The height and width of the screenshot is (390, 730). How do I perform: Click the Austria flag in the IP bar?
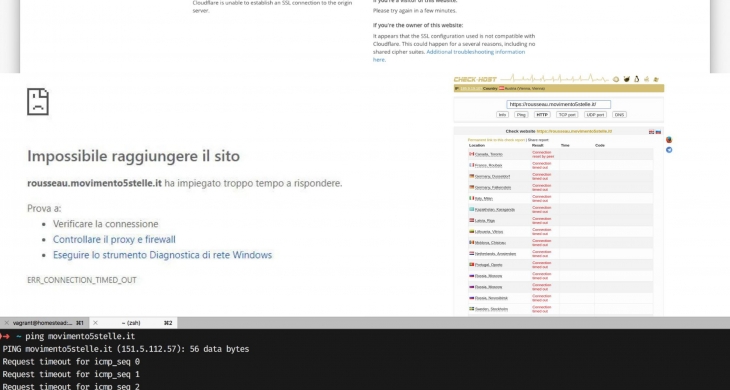[501, 88]
